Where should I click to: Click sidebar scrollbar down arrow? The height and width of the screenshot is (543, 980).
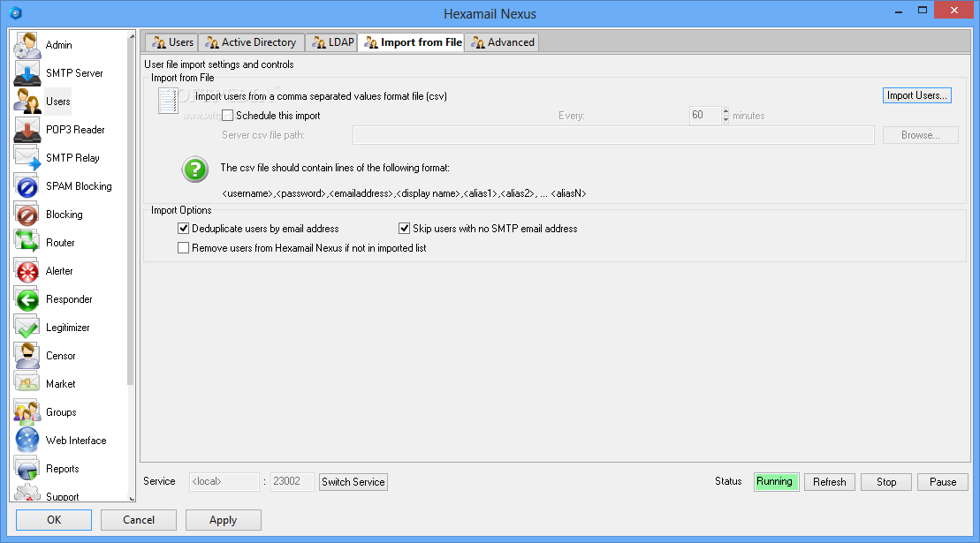[132, 498]
